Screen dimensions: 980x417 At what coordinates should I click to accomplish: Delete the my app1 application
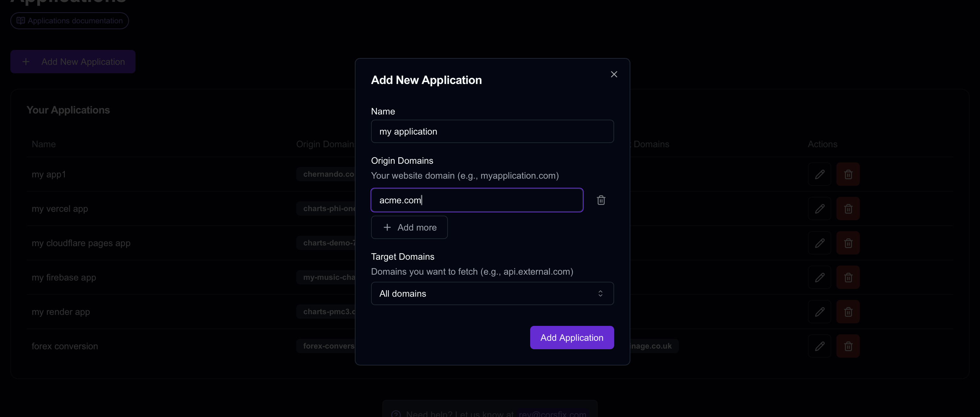(x=848, y=174)
